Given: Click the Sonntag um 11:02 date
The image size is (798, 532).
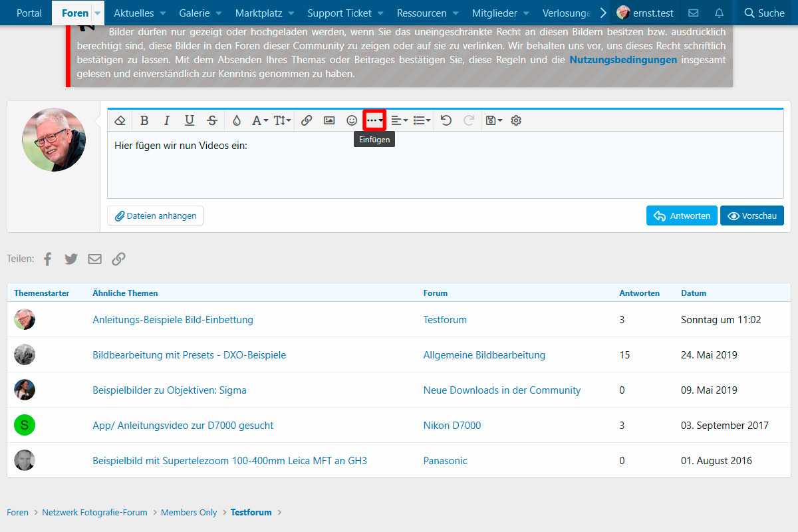Looking at the screenshot, I should click(x=721, y=320).
